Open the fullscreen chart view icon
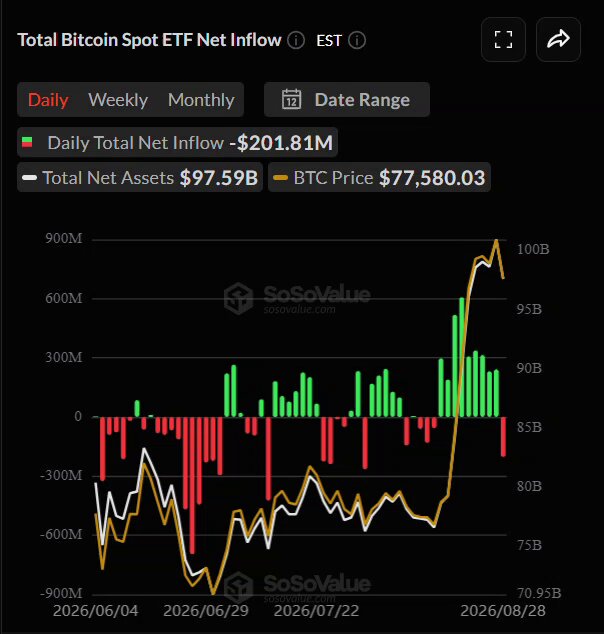This screenshot has width=604, height=634. point(503,40)
